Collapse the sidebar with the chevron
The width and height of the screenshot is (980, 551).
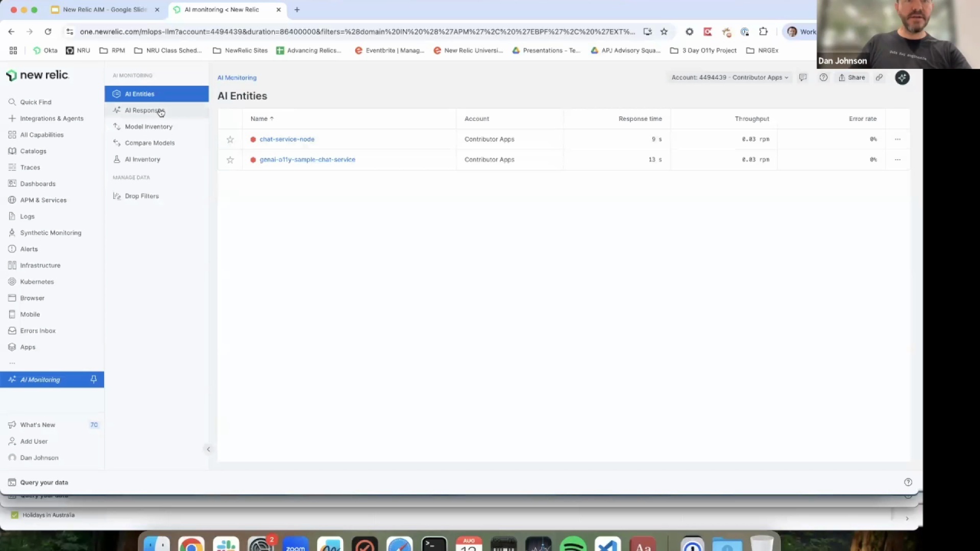click(208, 449)
